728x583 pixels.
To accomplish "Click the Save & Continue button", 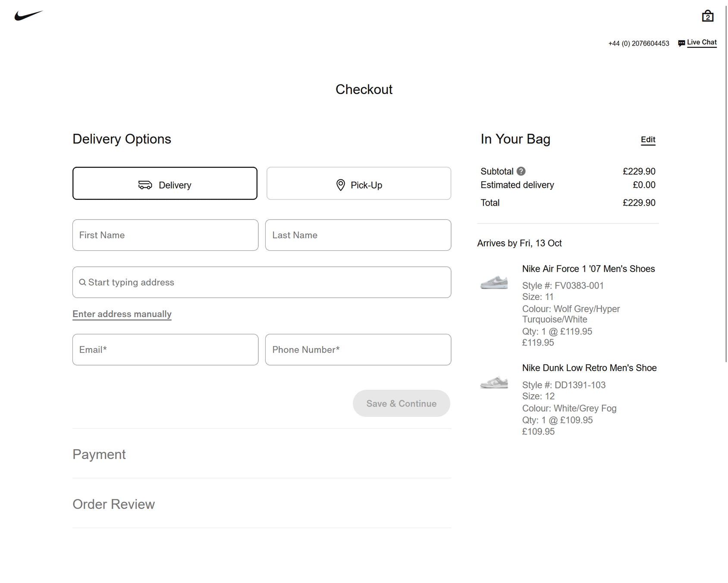I will click(x=402, y=403).
